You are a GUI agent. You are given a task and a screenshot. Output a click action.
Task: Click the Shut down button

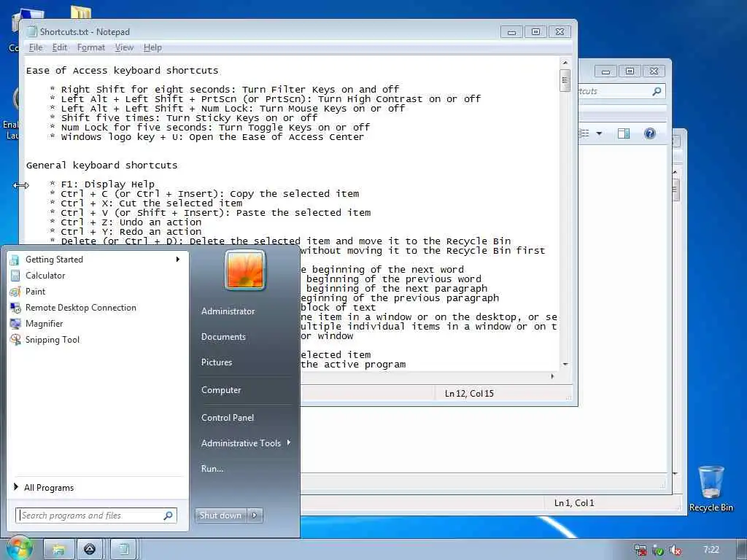point(221,516)
